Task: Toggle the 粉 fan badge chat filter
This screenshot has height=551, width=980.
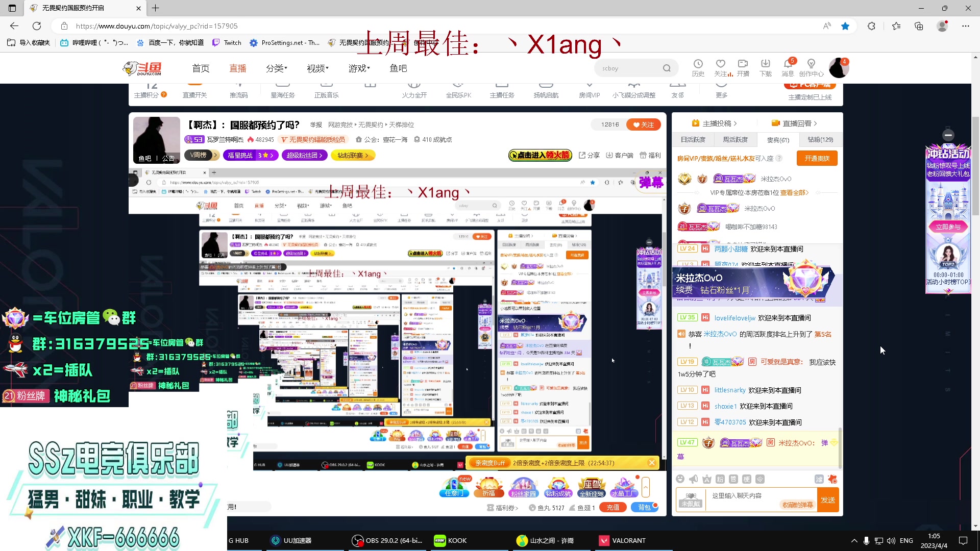Action: pos(720,479)
